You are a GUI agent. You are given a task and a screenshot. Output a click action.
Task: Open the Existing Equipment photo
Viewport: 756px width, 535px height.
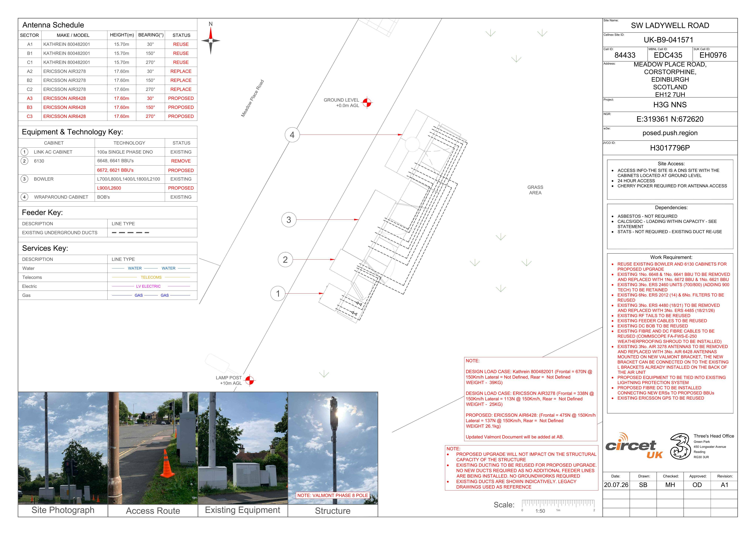point(243,448)
